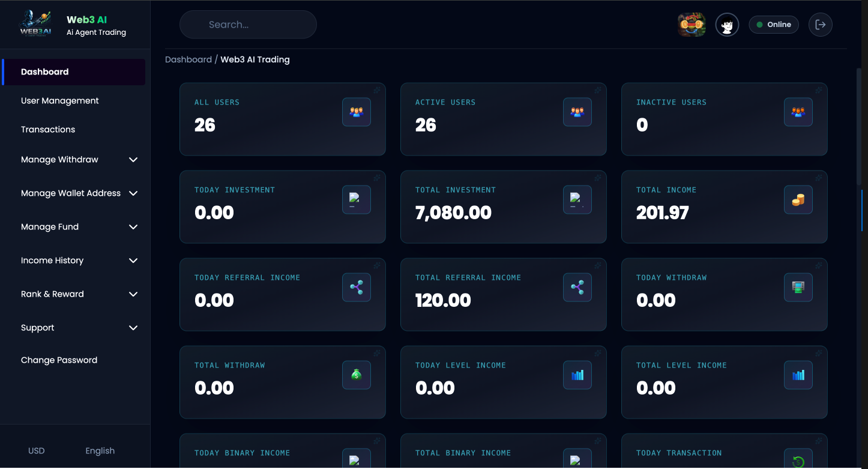Pin the Active Users card
Screen dimensions: 868x469
tap(598, 90)
